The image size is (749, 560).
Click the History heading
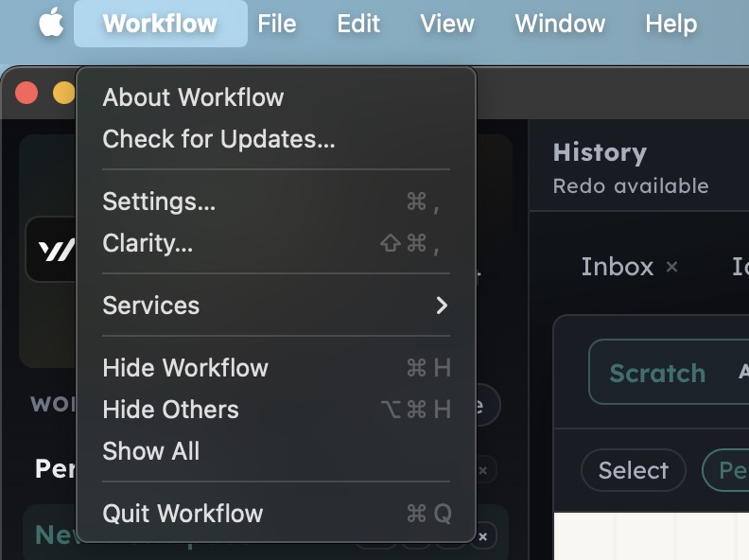[600, 153]
